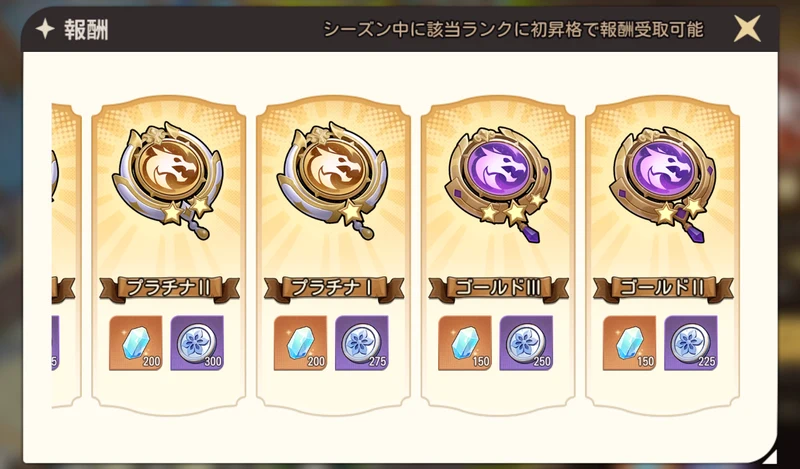Viewport: 800px width, 469px height.
Task: Click the ゴールド III ribbon label
Action: click(x=498, y=288)
